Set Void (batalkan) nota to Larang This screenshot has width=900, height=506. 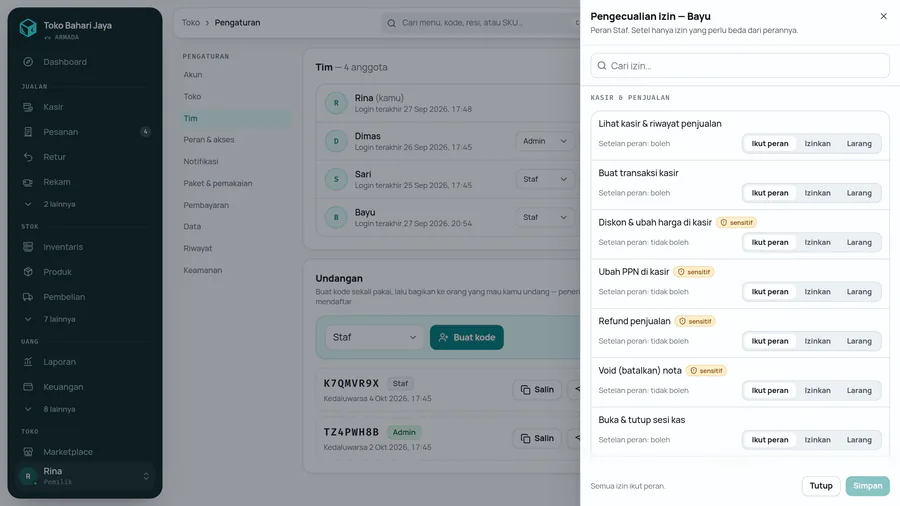pos(859,390)
